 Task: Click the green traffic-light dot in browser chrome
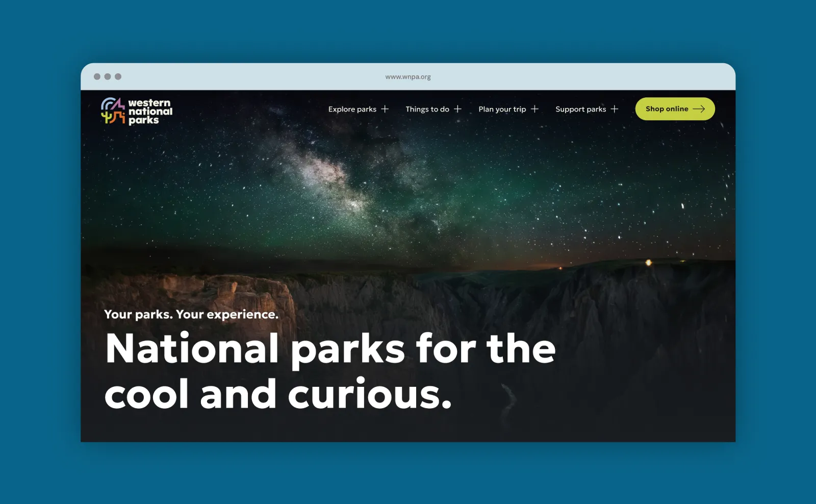point(117,76)
